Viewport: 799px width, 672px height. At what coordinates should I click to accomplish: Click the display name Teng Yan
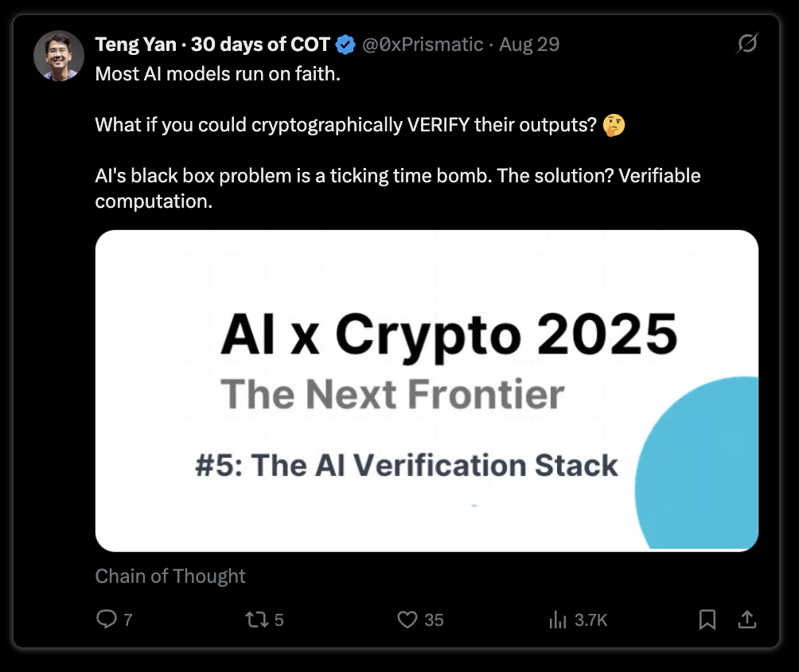pyautogui.click(x=135, y=45)
